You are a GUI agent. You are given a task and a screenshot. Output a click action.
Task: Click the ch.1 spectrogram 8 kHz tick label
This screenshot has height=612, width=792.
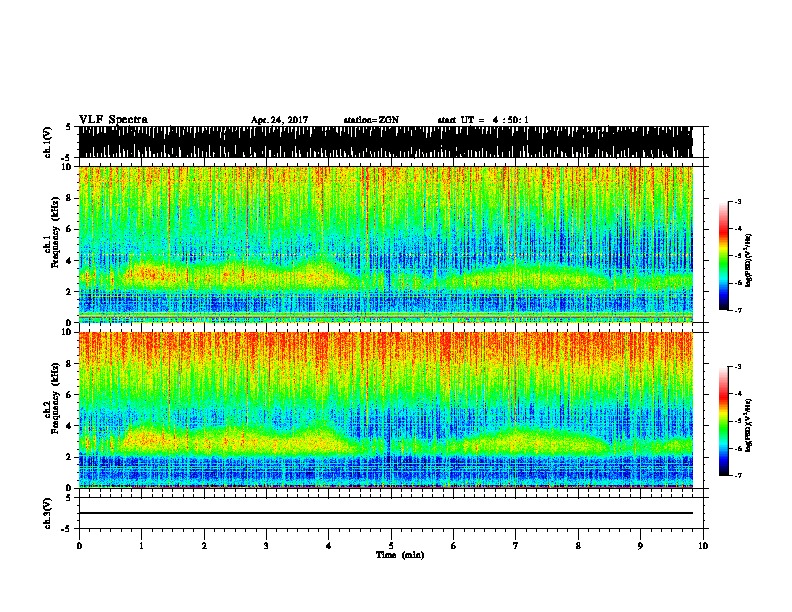(x=69, y=198)
